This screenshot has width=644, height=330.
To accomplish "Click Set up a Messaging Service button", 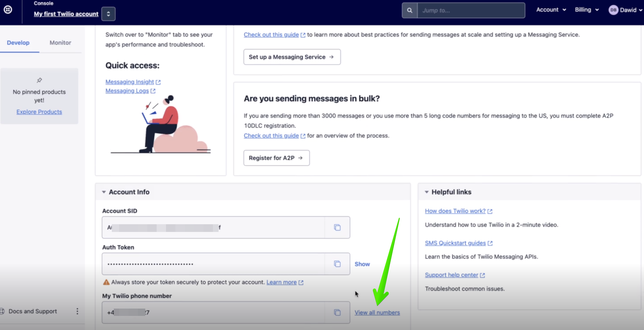I will click(292, 57).
